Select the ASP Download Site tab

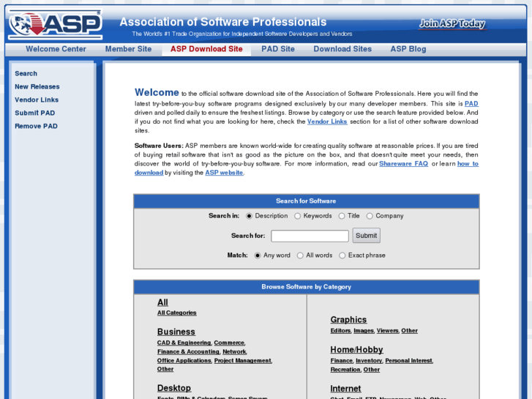click(x=206, y=49)
